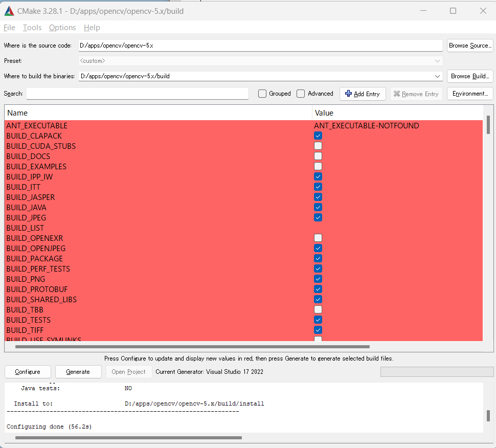Check the BUILD_CUDA_STUBS checkbox
Viewport: 496px width, 448px height.
tap(318, 146)
